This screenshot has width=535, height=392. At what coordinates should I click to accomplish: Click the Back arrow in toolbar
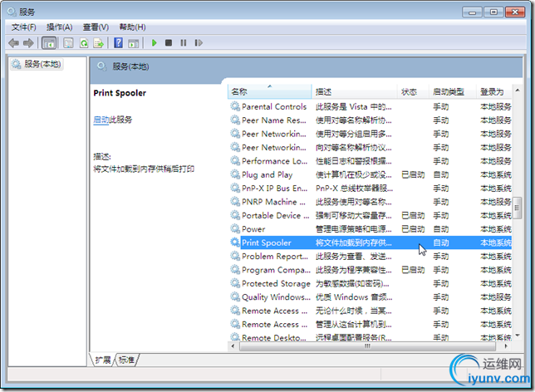13,43
